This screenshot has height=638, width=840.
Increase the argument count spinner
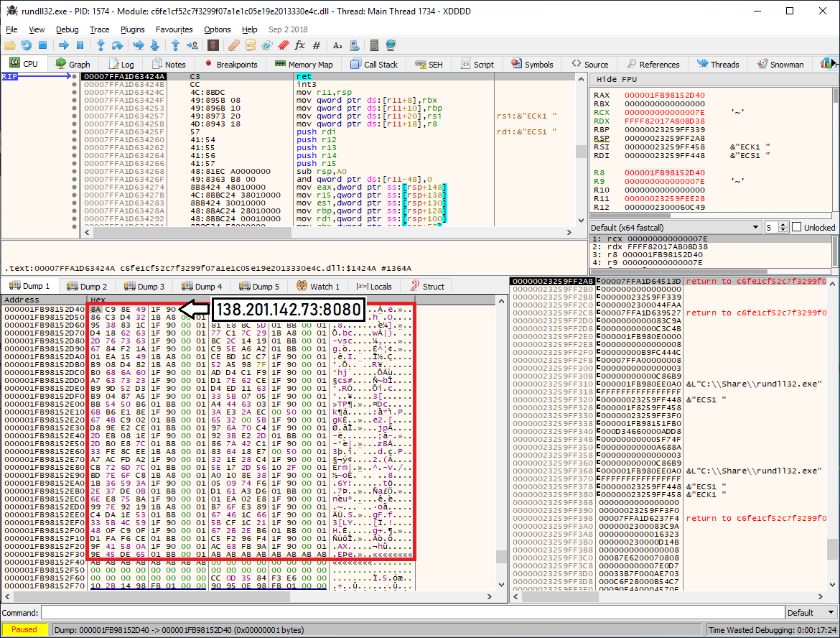pyautogui.click(x=784, y=225)
